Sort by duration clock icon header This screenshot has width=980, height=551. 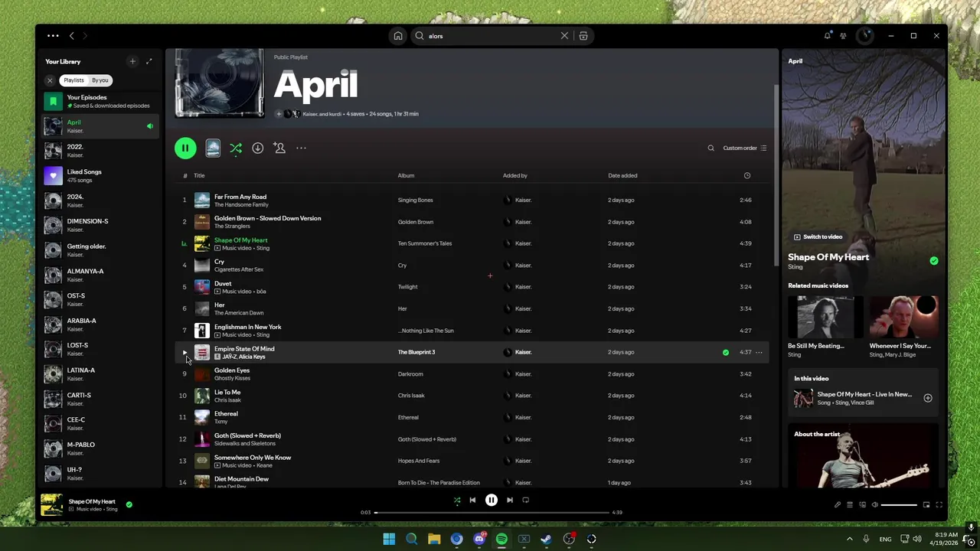pyautogui.click(x=747, y=175)
